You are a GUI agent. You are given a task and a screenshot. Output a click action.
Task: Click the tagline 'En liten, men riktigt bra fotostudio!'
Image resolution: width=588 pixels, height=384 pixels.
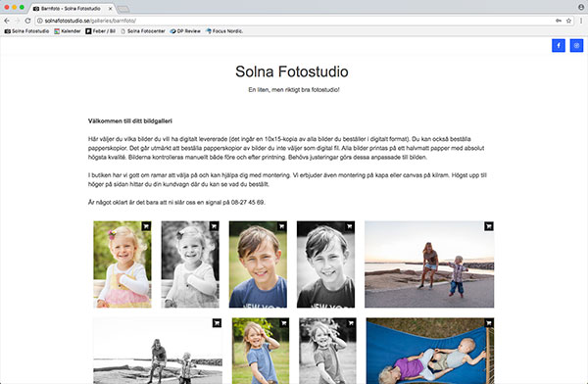coord(294,89)
